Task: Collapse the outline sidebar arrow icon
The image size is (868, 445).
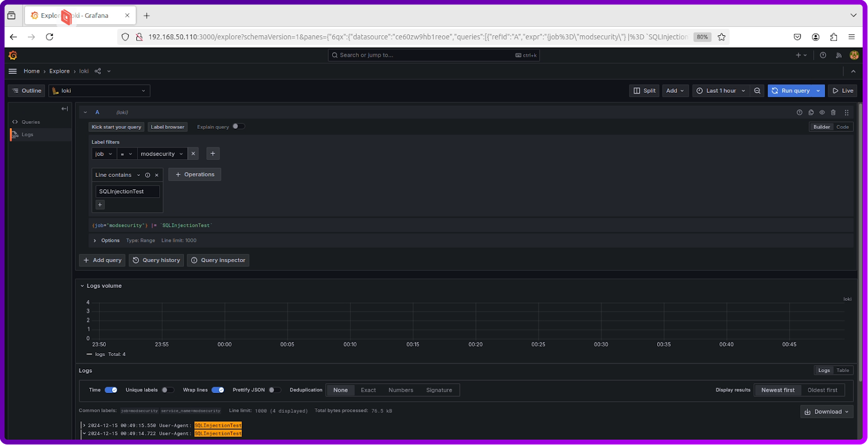Action: point(64,109)
